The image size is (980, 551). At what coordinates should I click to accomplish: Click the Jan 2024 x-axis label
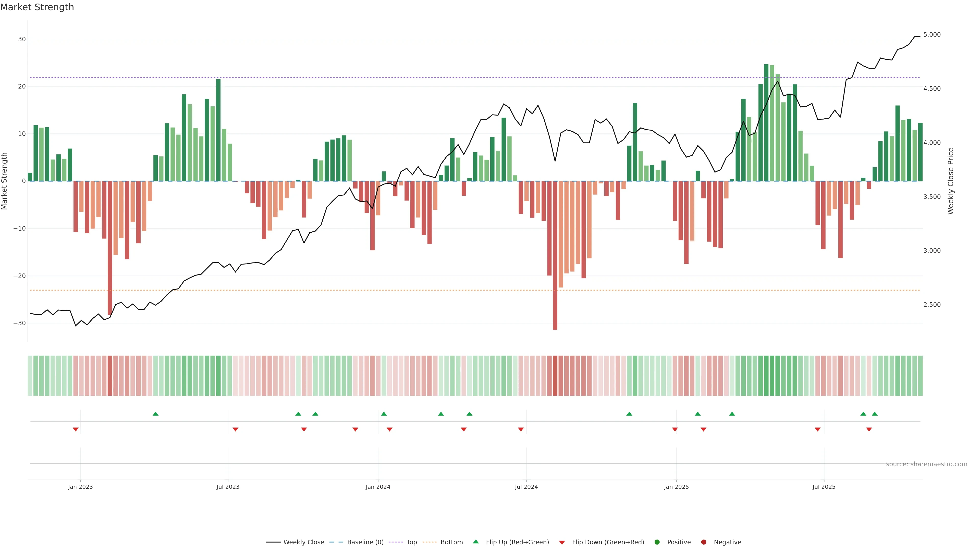[378, 487]
